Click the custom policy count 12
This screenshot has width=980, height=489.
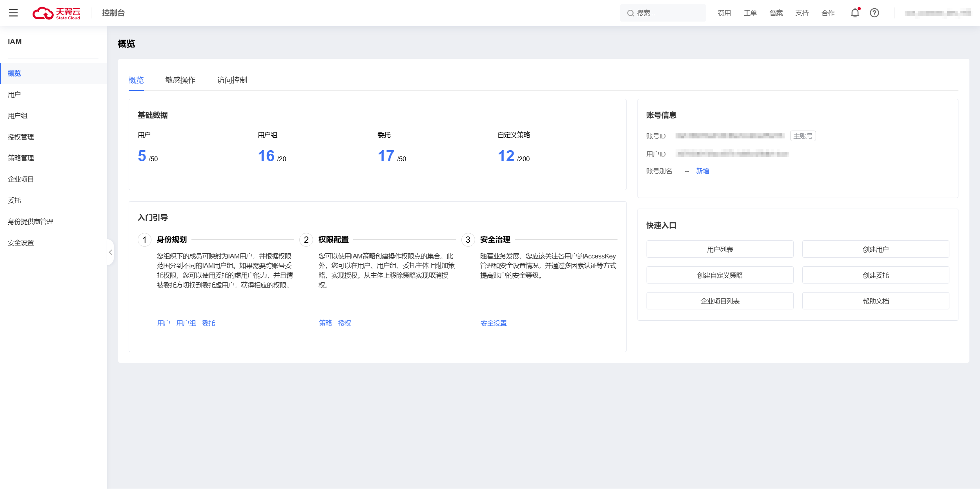[x=506, y=156]
